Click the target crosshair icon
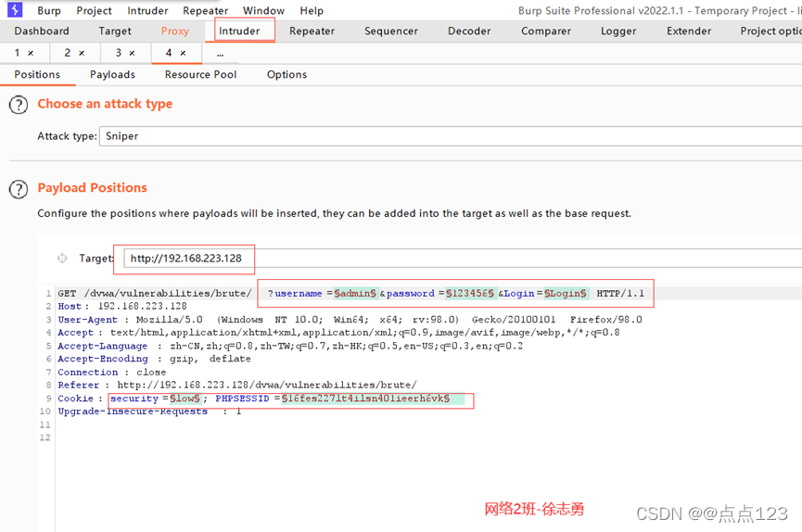The width and height of the screenshot is (802, 532). pos(62,259)
